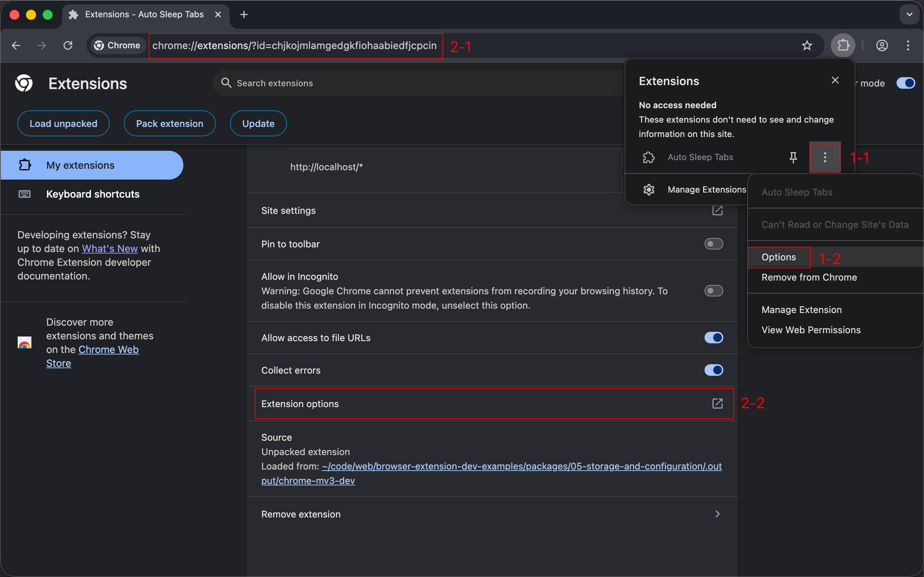Click the Extensions puzzle icon in toolbar
The width and height of the screenshot is (924, 577).
pos(843,45)
